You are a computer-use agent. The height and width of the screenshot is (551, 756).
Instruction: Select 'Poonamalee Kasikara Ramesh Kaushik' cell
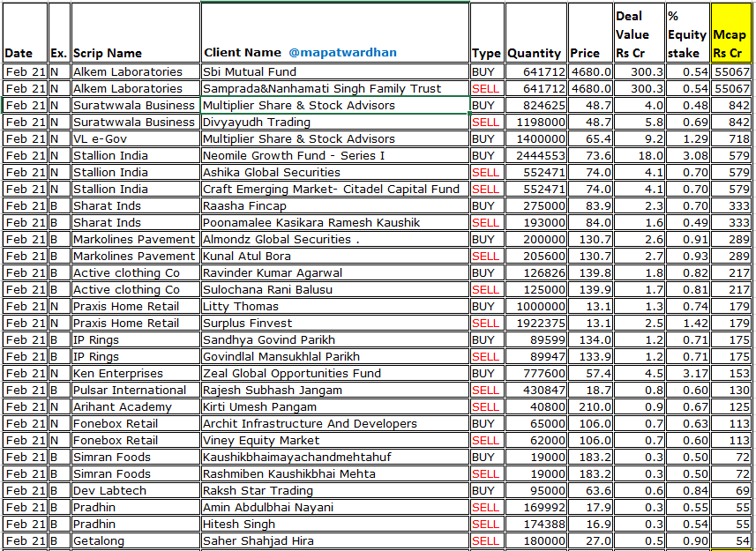(335, 222)
